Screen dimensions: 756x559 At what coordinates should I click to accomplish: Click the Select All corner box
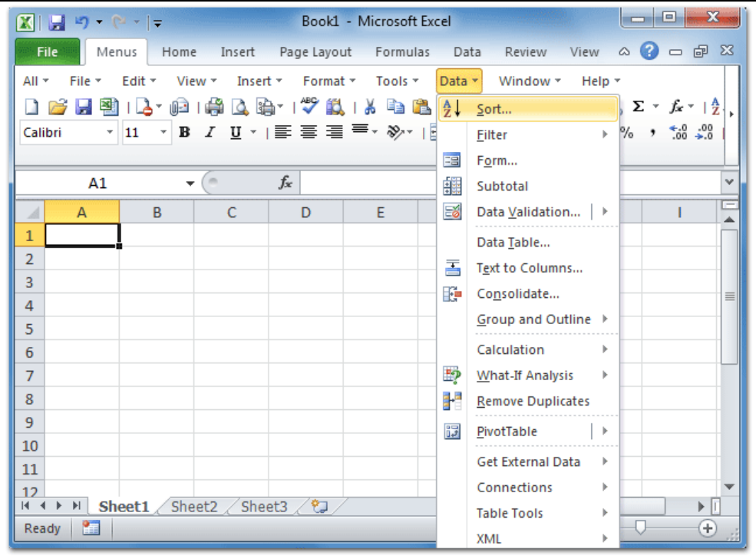[30, 212]
